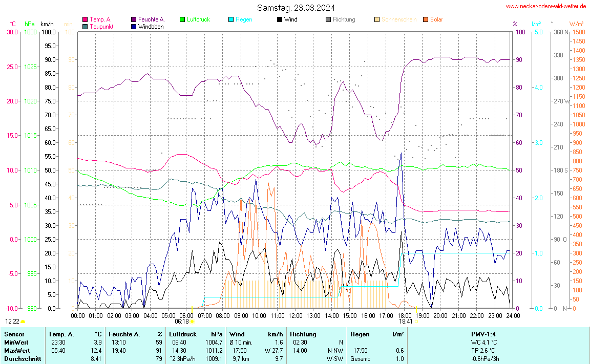Click the orange Solar legend square
The width and height of the screenshot is (590, 364).
coord(426,20)
